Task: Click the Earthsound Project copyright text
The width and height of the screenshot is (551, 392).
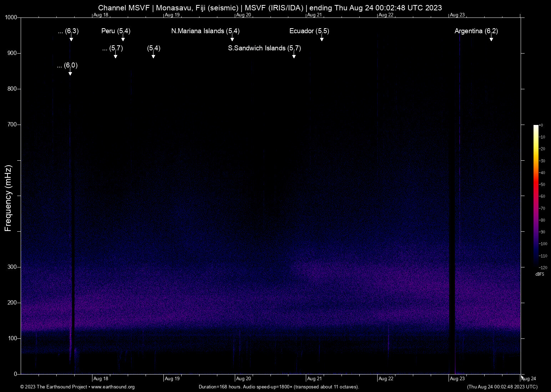Action: coord(54,387)
